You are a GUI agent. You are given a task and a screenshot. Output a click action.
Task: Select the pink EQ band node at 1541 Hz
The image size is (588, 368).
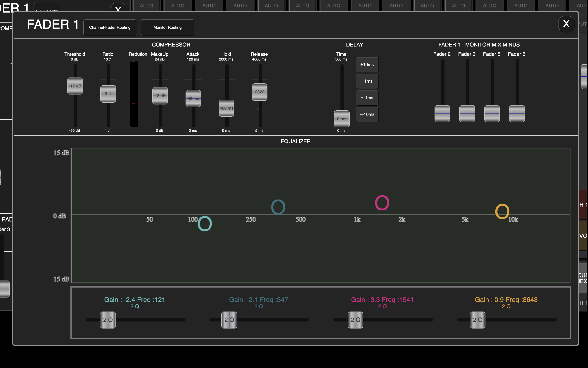coord(382,203)
